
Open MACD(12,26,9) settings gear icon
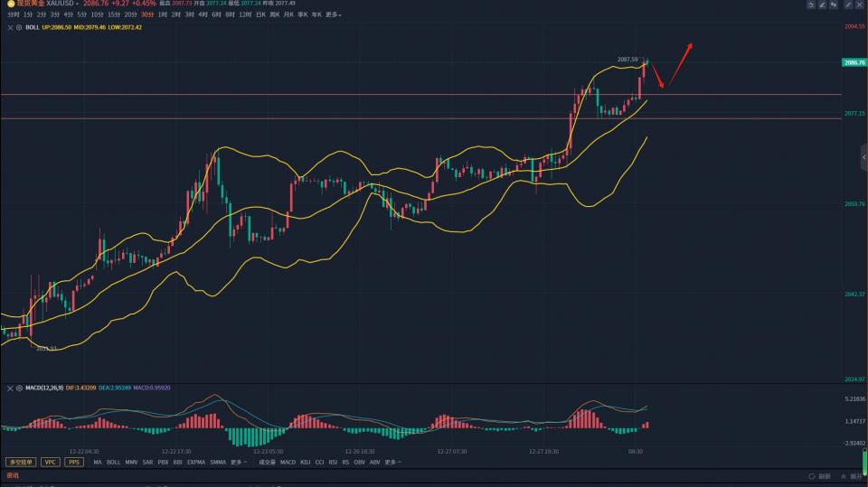click(19, 389)
